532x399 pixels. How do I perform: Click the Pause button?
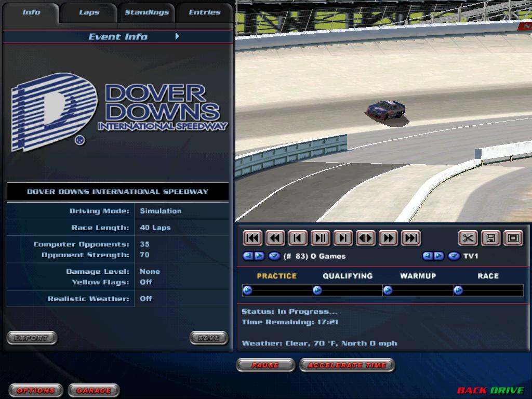pos(265,365)
